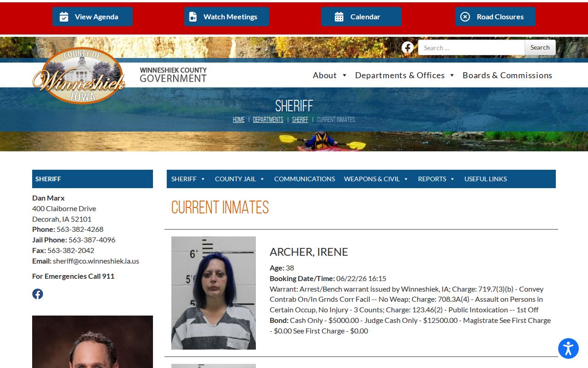Click the sheriff portrait photo
Viewport: 588px width, 368px height.
click(x=92, y=342)
